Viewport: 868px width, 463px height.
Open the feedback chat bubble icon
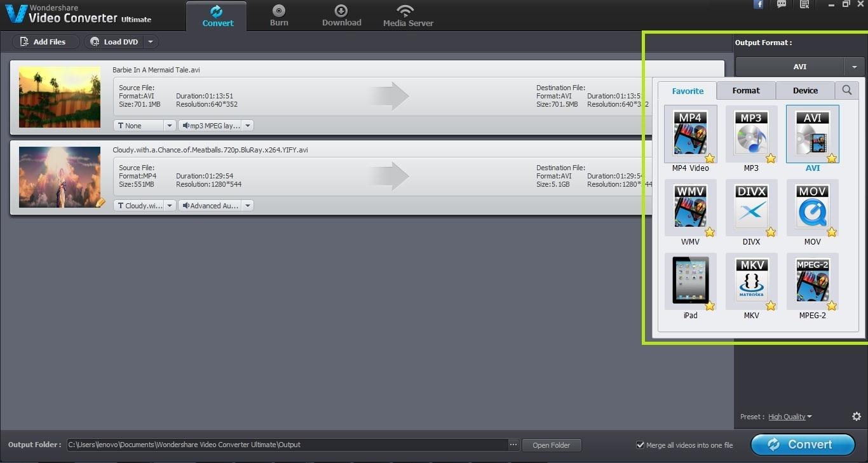[782, 4]
